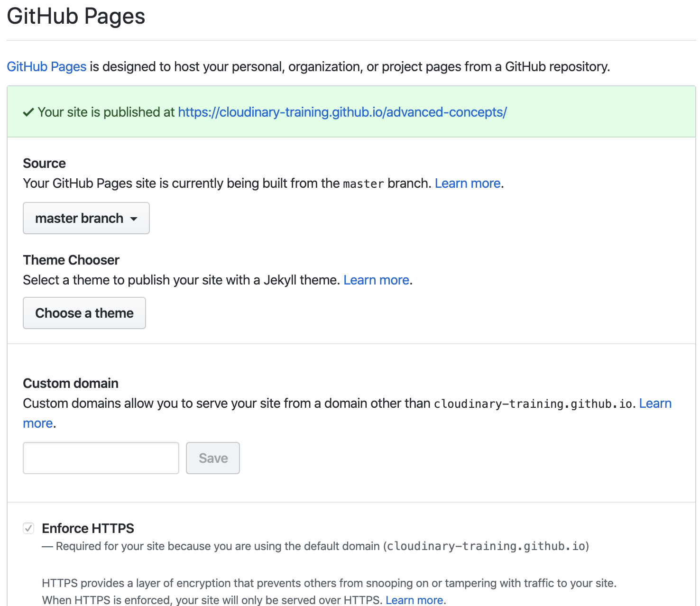Click the Enforce HTTPS label text
This screenshot has width=700, height=606.
[x=88, y=528]
